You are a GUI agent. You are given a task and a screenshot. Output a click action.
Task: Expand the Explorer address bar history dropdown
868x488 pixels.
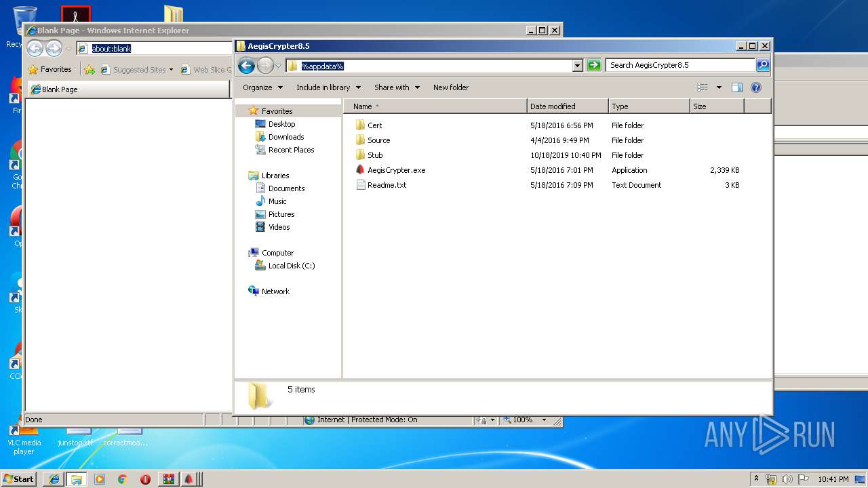tap(578, 65)
